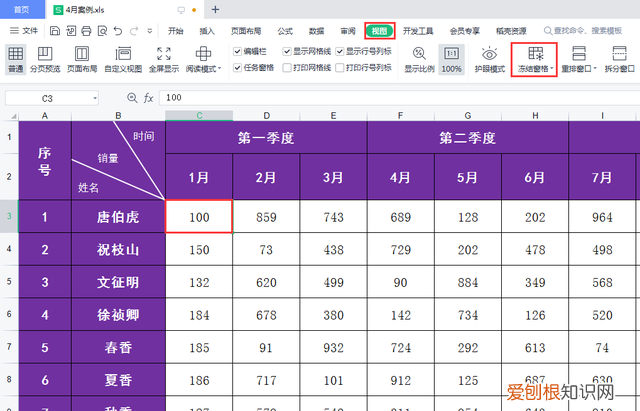
Task: Click the Print Preview icon
Action: pos(102,31)
